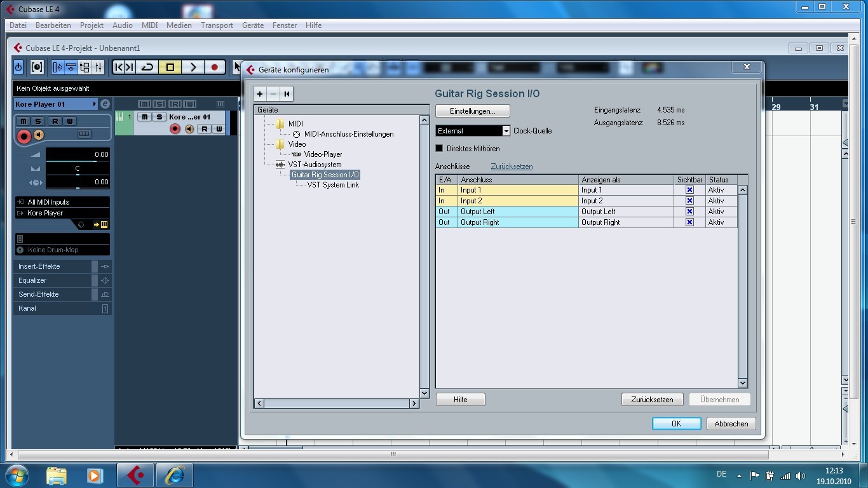This screenshot has width=868, height=488.
Task: Open the Kore Player 01 track name dropdown
Action: (x=55, y=104)
